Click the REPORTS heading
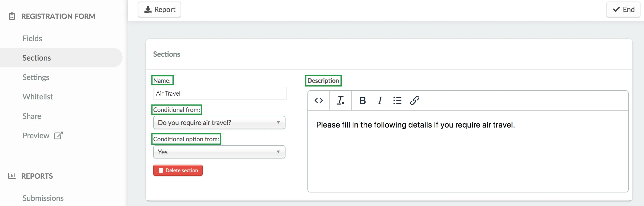The height and width of the screenshot is (206, 644). click(37, 176)
